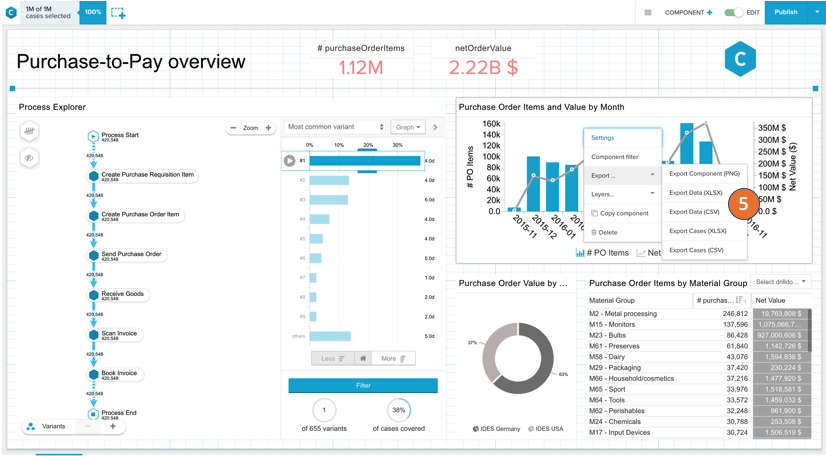
Task: Click the Celonis logo icon in top-left
Action: click(x=11, y=13)
